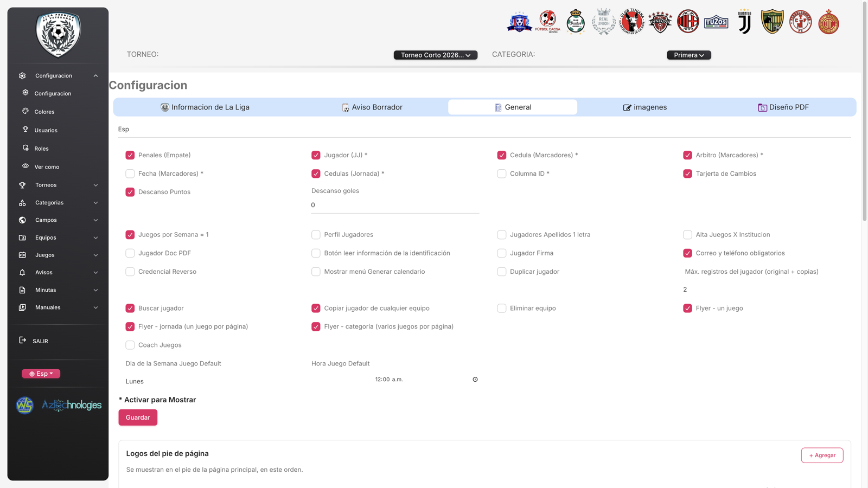Uncheck Penales (Empate) checkbox
Image resolution: width=868 pixels, height=488 pixels.
point(130,155)
